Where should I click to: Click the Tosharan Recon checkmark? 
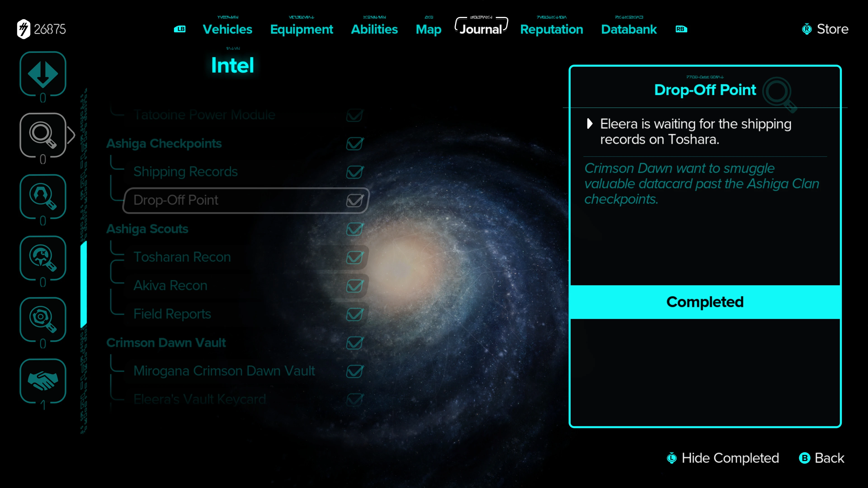coord(354,257)
